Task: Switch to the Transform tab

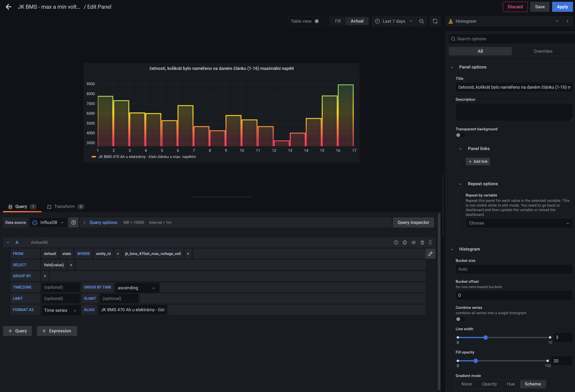Action: point(64,207)
